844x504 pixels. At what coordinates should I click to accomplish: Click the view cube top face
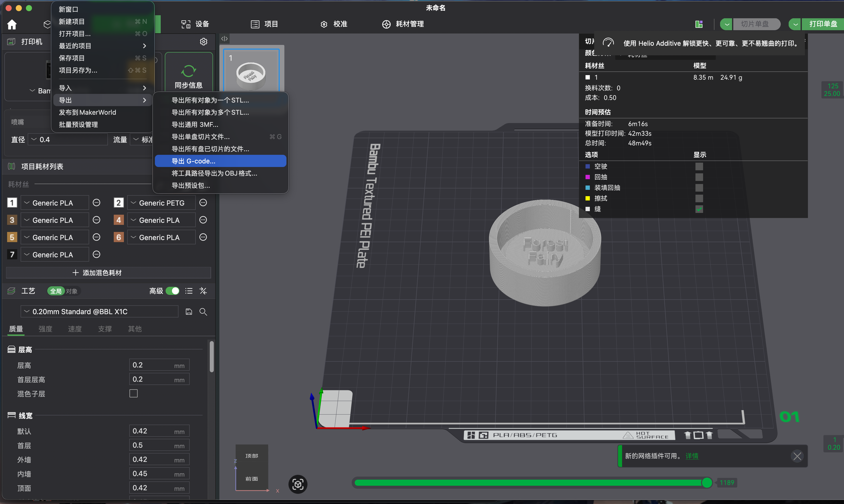pos(252,456)
